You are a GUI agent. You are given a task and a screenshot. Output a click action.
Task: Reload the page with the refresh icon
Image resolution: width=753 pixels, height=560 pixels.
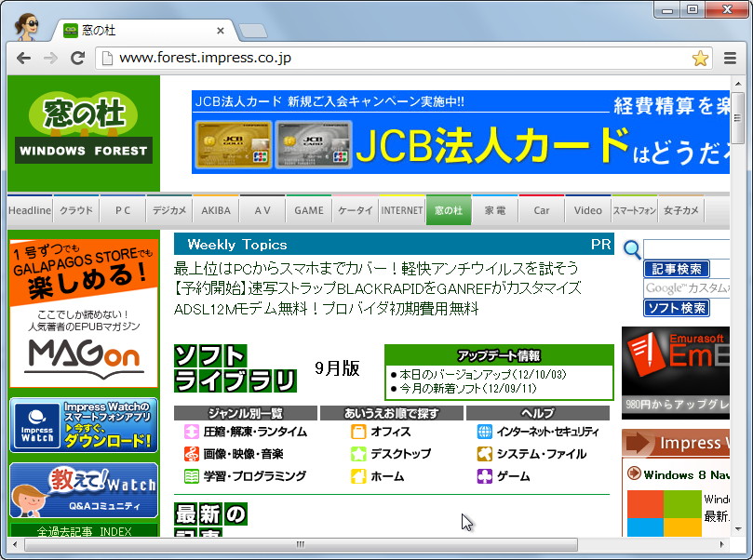click(x=78, y=57)
